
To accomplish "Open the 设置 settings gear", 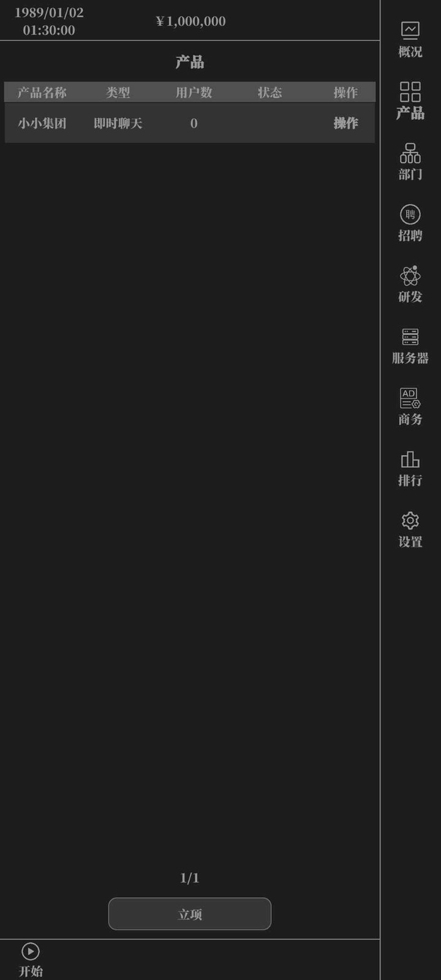I will point(410,520).
